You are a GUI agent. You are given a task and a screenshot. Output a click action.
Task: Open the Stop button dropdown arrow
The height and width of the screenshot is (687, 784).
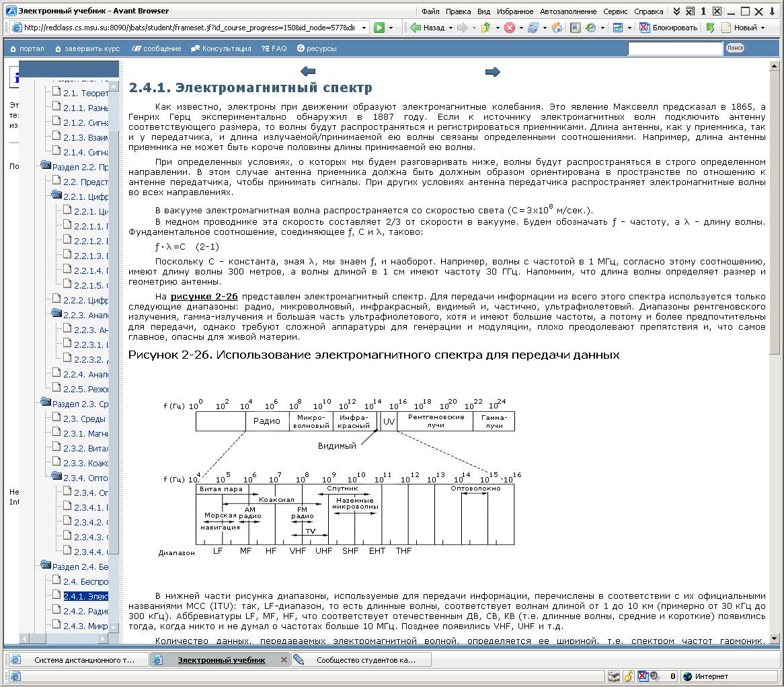[521, 28]
